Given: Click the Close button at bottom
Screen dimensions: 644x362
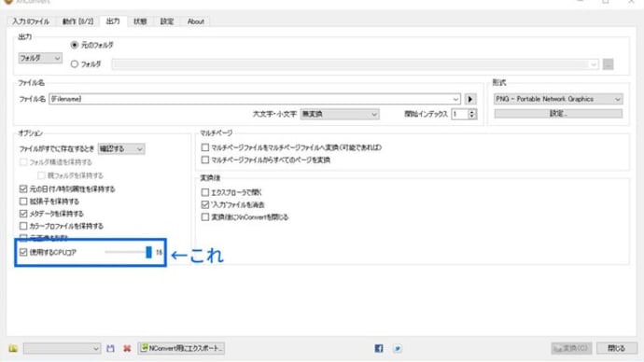Looking at the screenshot, I should pos(617,348).
